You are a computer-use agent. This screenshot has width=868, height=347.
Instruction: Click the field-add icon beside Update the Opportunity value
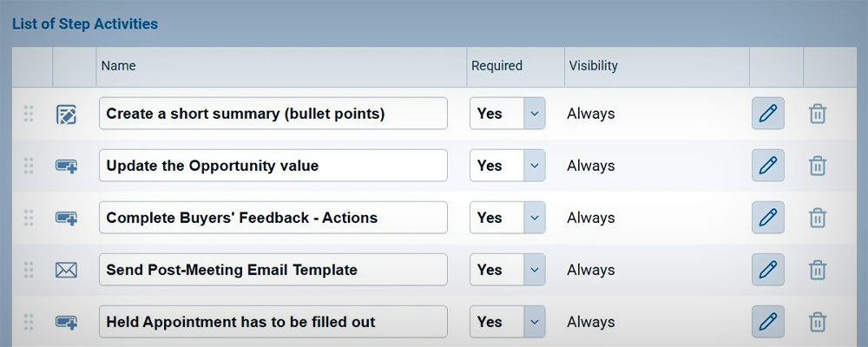coord(67,166)
